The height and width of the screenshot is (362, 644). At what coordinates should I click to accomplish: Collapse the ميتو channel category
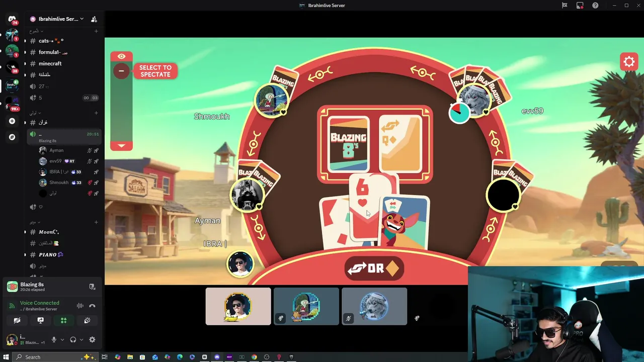(35, 222)
